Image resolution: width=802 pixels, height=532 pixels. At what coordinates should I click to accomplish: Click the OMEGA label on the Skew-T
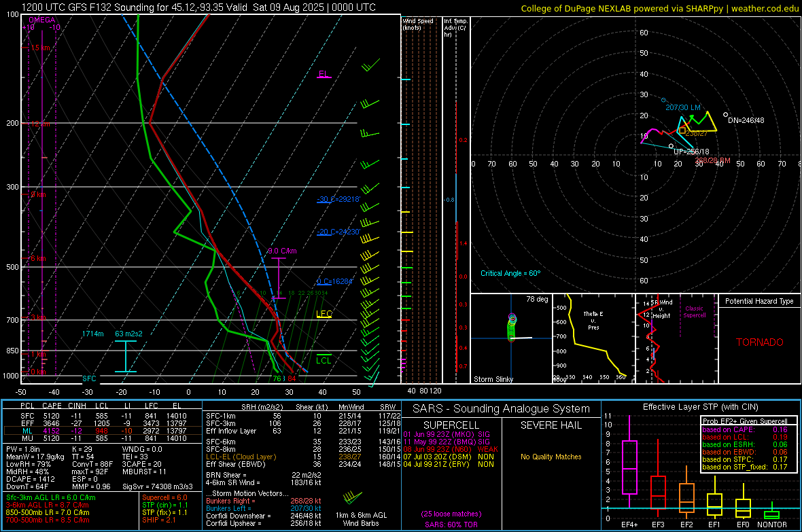coord(42,20)
